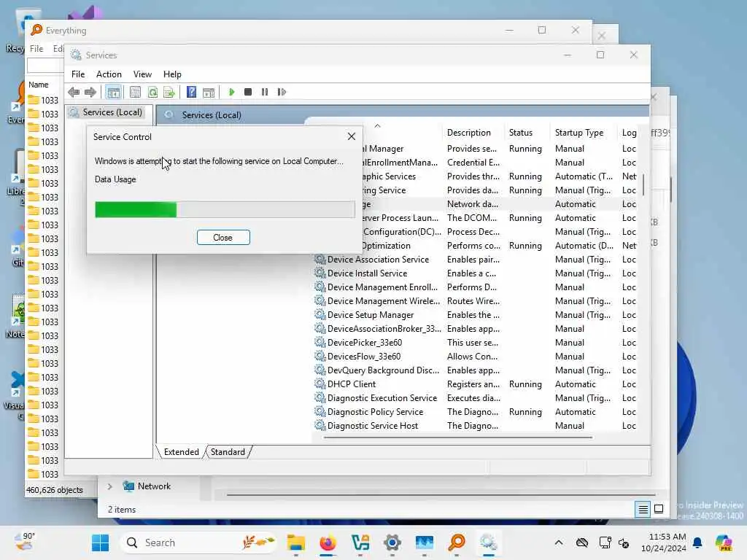Open Settings gear icon on taskbar

coord(392,542)
